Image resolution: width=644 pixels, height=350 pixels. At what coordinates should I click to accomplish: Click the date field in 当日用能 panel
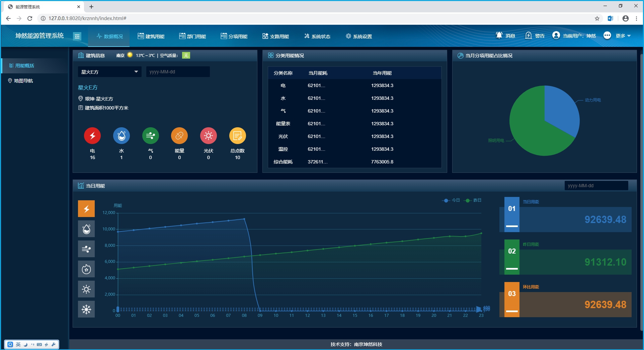596,186
